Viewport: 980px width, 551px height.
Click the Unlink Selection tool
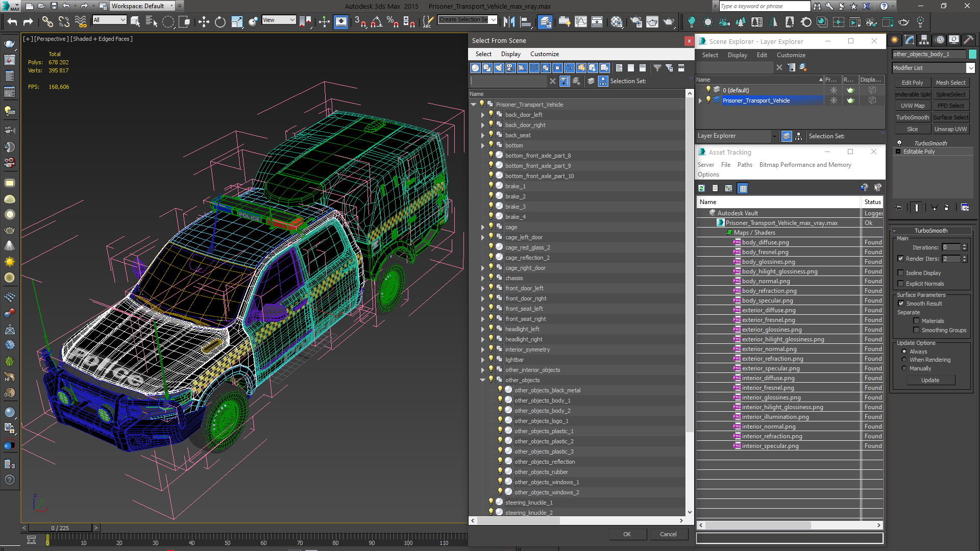click(x=64, y=21)
